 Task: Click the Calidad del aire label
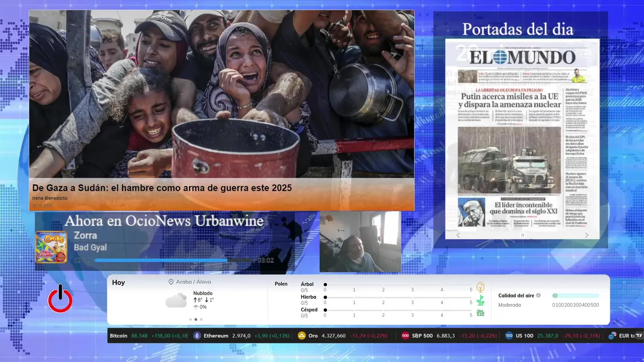coord(516,296)
